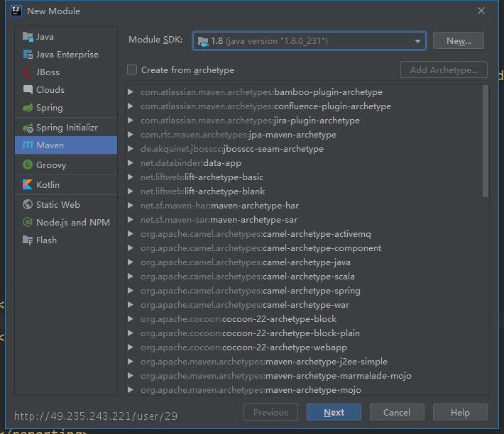Select the Clouds icon
This screenshot has width=504, height=434.
pos(28,90)
